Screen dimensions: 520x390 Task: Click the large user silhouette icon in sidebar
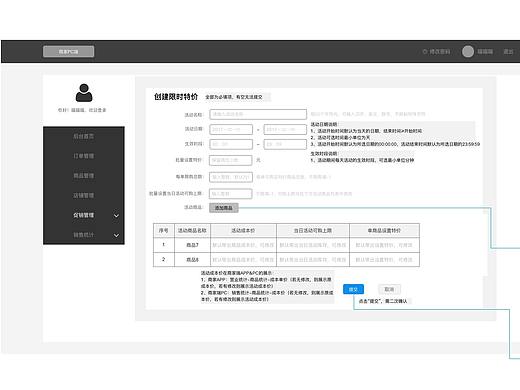(x=84, y=93)
